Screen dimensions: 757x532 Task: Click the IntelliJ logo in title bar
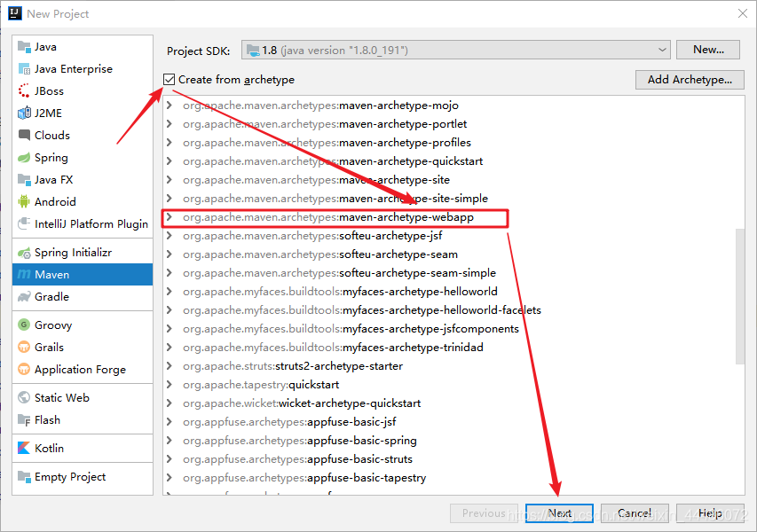pyautogui.click(x=15, y=13)
